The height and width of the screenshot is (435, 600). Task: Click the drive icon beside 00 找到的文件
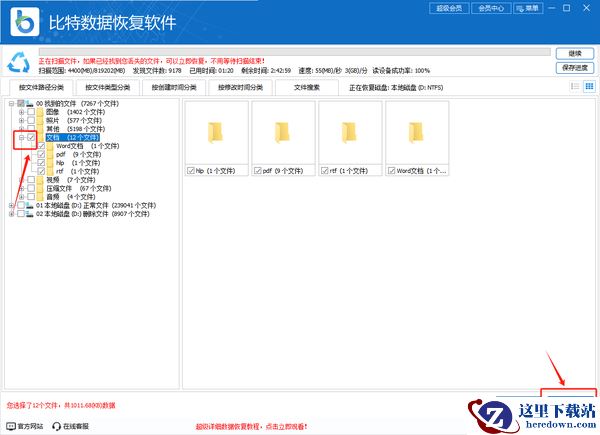(x=29, y=104)
